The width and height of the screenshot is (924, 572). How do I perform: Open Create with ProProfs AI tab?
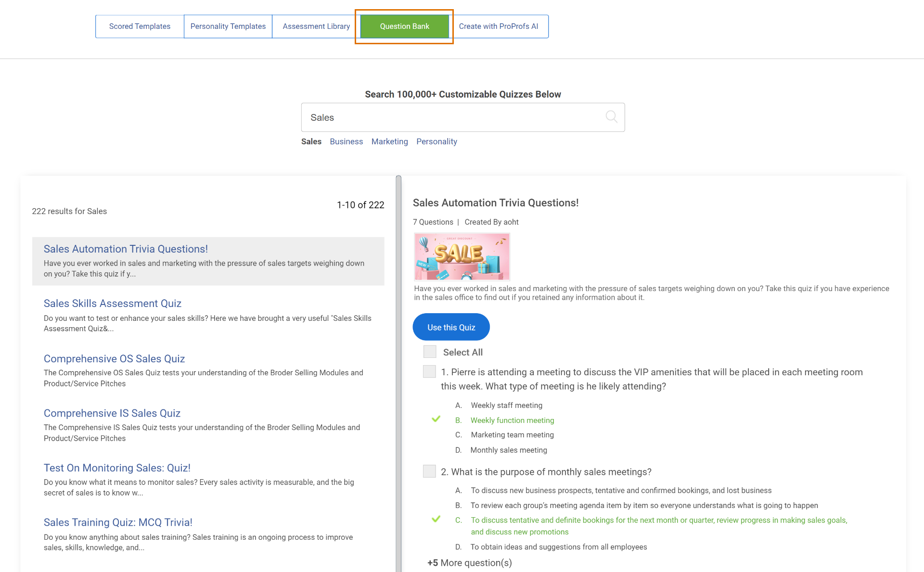click(x=498, y=26)
